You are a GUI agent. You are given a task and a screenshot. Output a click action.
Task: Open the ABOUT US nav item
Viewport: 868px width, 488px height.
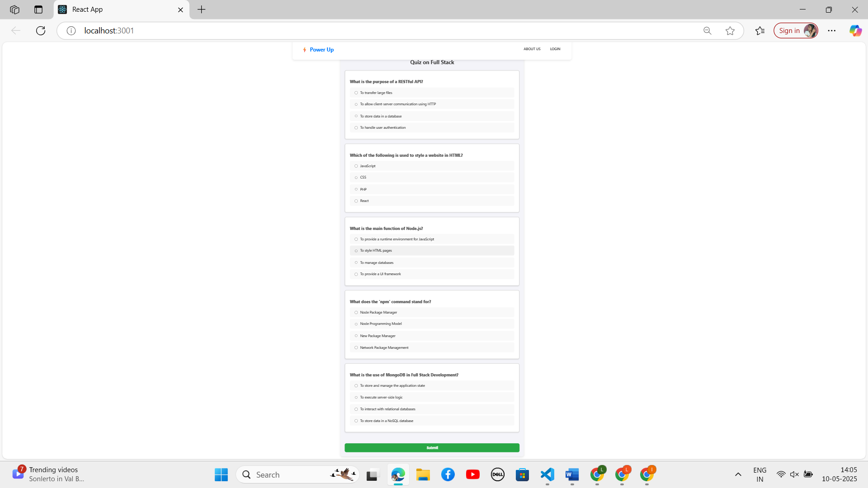532,49
